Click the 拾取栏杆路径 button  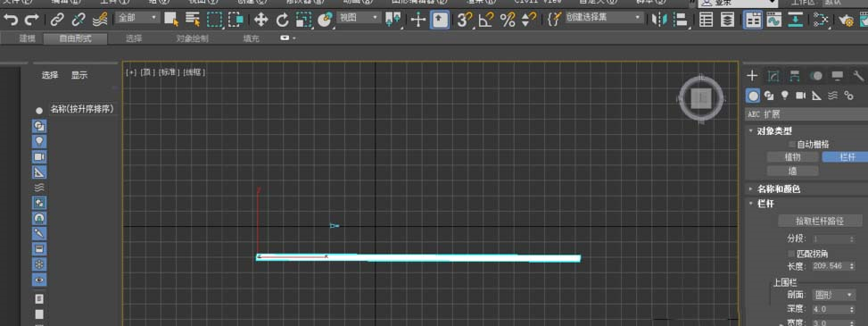(x=820, y=221)
